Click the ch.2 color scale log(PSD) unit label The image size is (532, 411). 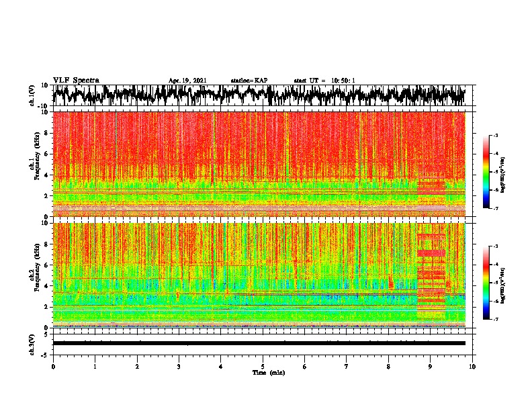[x=503, y=285]
